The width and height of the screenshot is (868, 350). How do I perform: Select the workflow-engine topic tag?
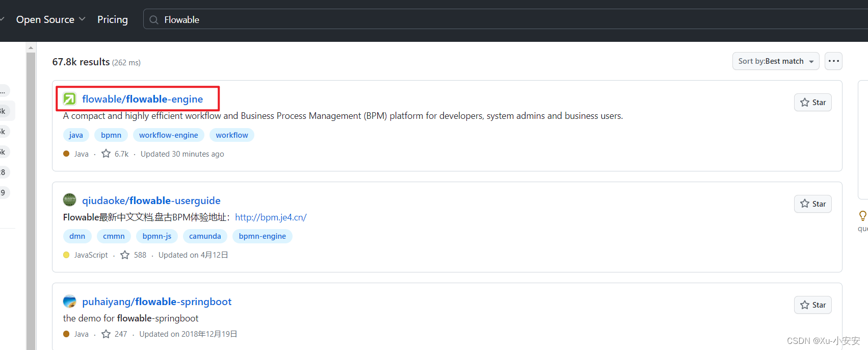point(169,135)
